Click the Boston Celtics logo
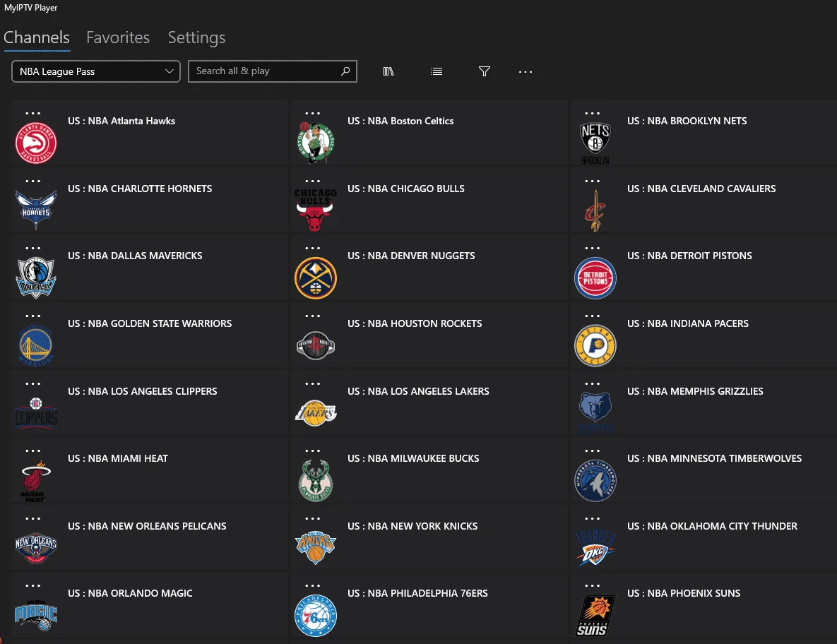The width and height of the screenshot is (837, 644). [x=316, y=143]
